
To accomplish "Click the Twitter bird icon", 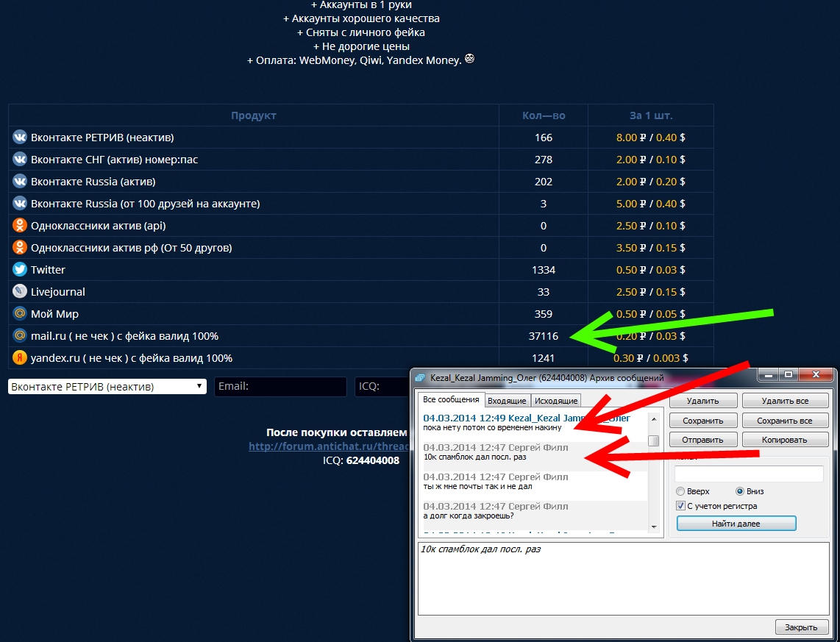I will coord(20,269).
